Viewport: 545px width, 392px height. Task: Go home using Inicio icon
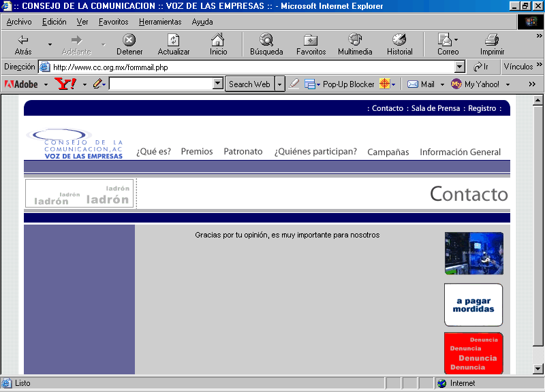click(x=218, y=40)
